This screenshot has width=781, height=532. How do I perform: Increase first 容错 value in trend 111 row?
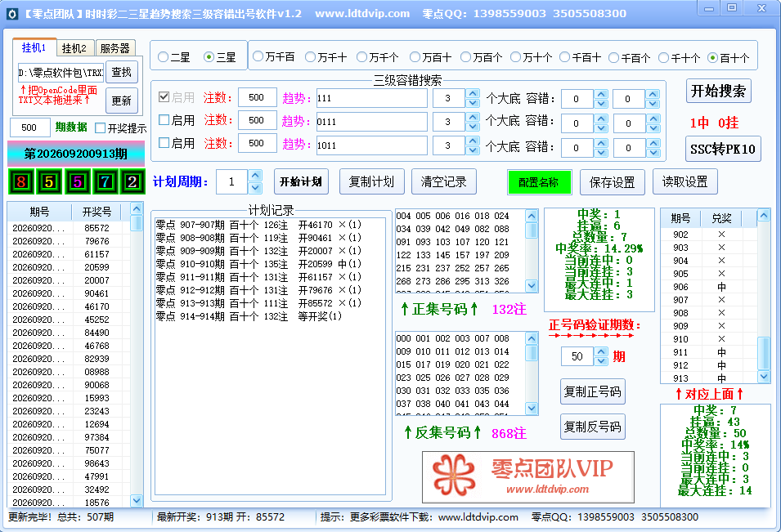[x=602, y=93]
